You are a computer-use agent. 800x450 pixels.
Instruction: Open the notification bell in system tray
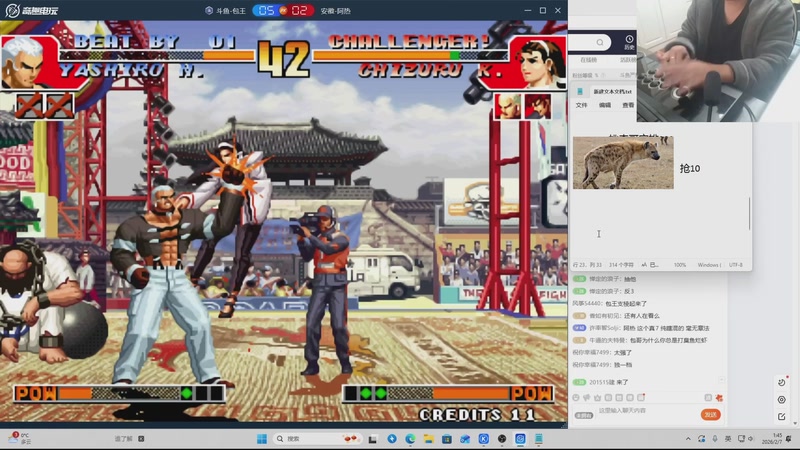click(789, 439)
